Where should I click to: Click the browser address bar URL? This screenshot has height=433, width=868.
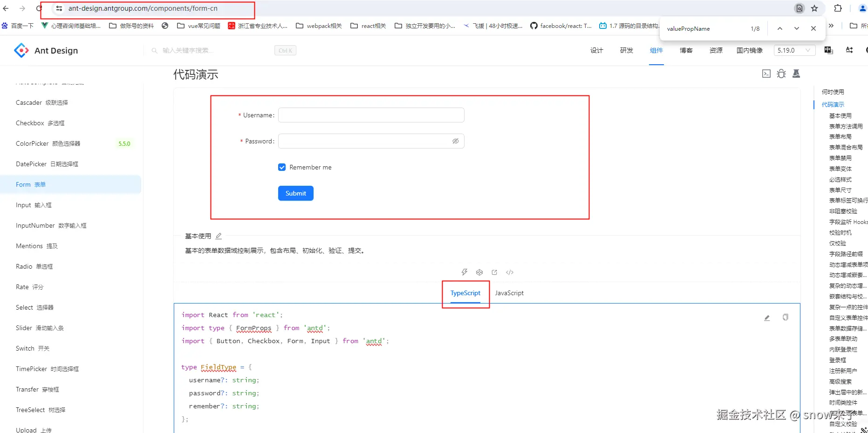[x=143, y=8]
